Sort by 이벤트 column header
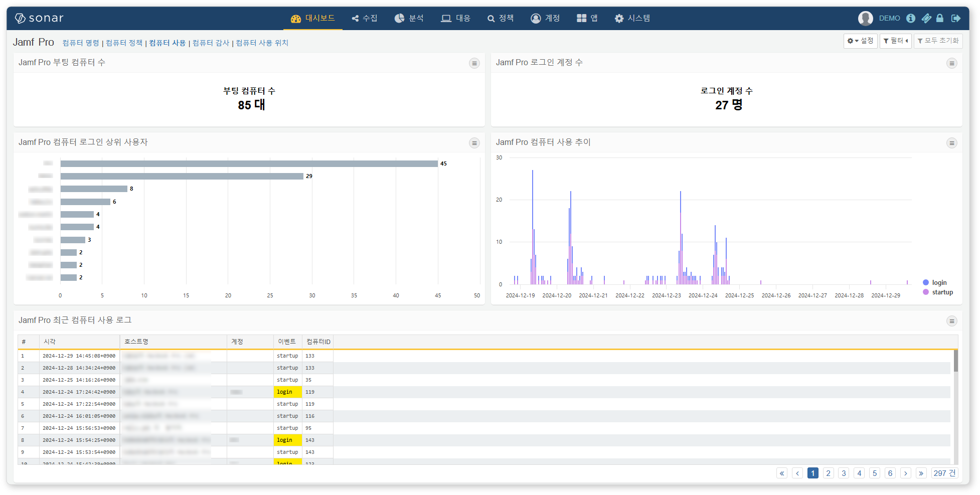This screenshot has width=980, height=495. click(x=288, y=342)
